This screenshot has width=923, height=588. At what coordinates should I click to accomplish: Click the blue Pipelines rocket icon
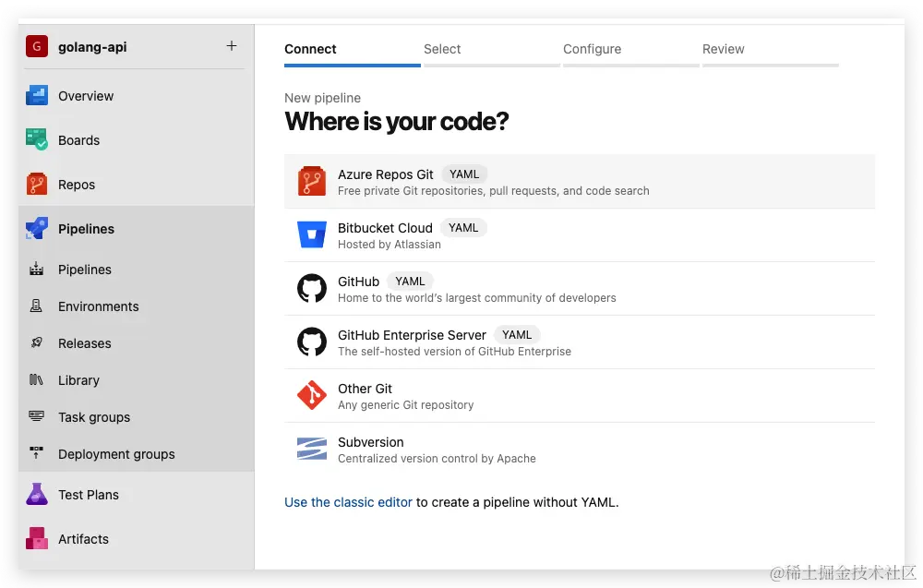point(37,228)
